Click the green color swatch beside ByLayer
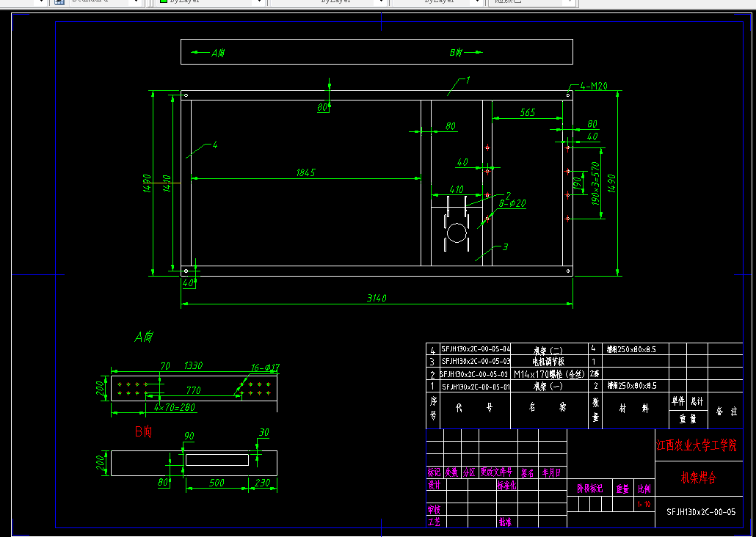The image size is (756, 537). pos(164,1)
